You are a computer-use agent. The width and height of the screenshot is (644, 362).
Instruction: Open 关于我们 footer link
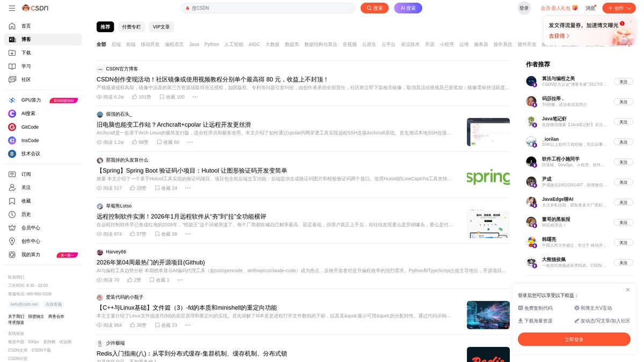tap(16, 316)
